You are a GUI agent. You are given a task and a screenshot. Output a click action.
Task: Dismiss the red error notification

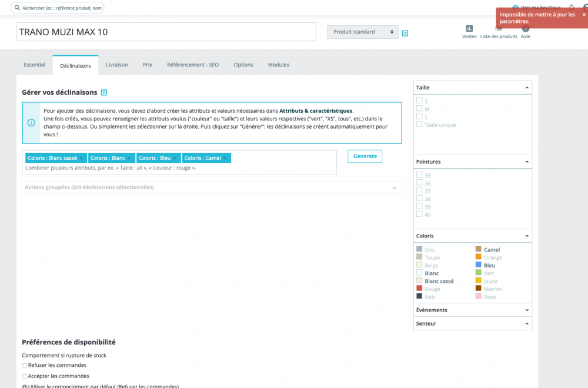[x=584, y=15]
